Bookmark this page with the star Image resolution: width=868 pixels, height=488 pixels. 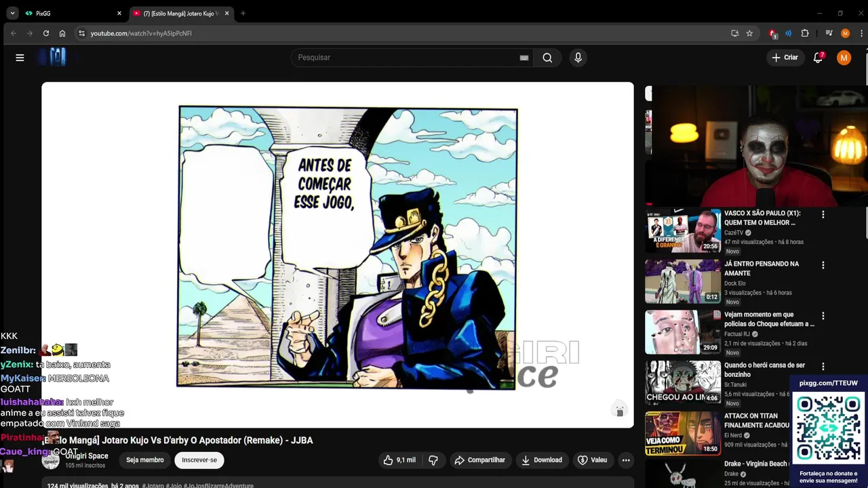[749, 33]
